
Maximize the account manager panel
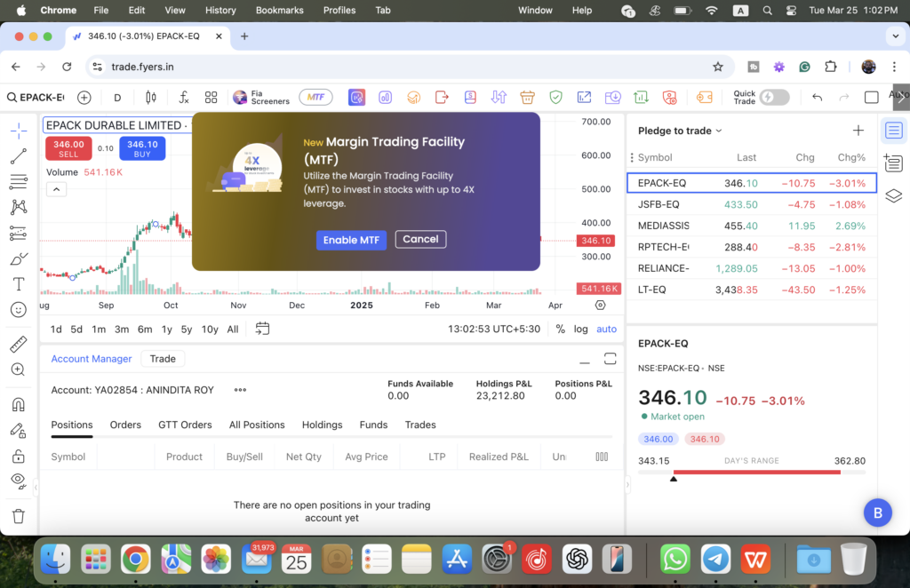point(610,359)
